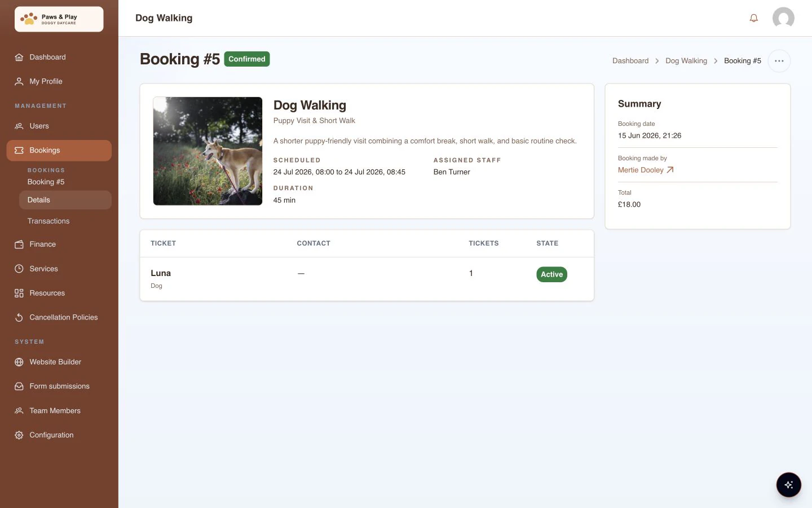Click the Finance wallet icon
This screenshot has width=812, height=508.
19,244
